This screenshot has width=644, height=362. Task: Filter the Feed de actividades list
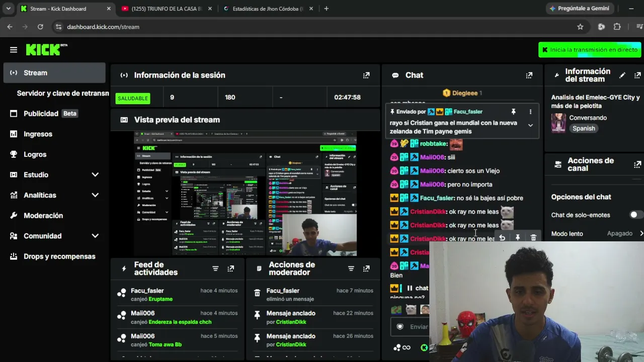coord(215,268)
